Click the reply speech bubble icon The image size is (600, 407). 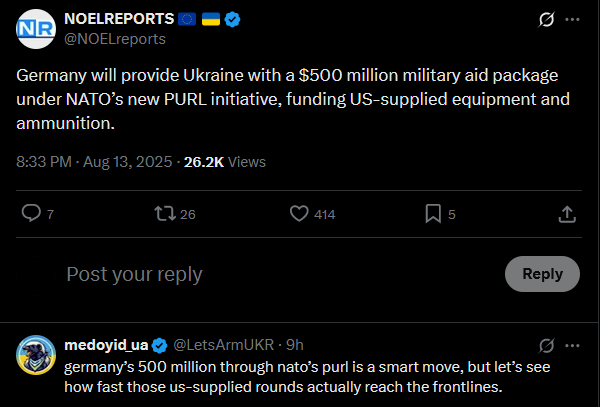[x=31, y=213]
